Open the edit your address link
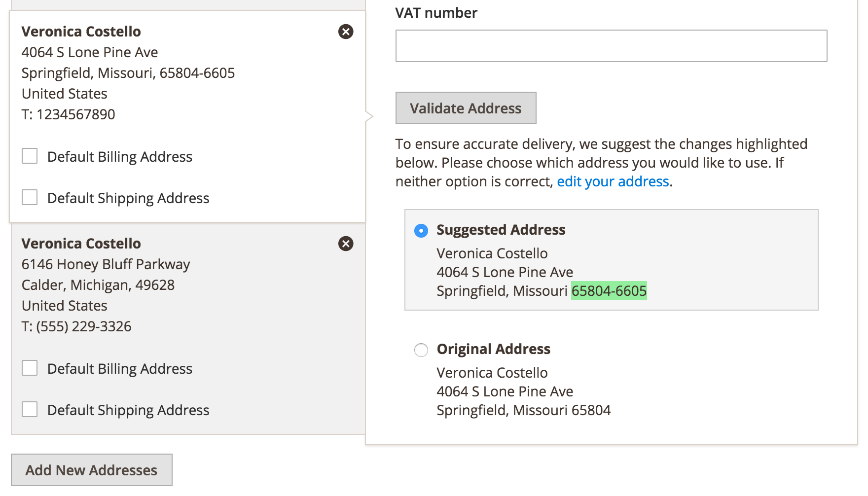The width and height of the screenshot is (868, 496). [x=613, y=181]
